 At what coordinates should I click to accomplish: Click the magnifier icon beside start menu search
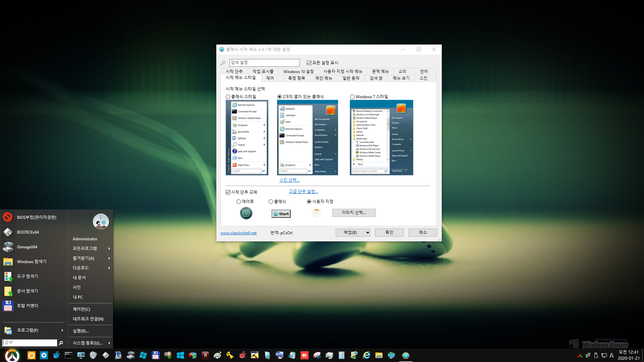click(x=61, y=343)
